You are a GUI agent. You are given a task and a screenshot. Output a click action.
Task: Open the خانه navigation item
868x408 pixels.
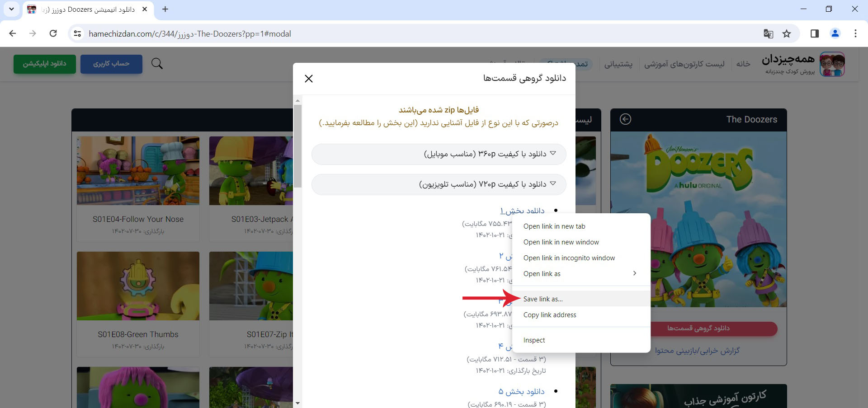743,64
